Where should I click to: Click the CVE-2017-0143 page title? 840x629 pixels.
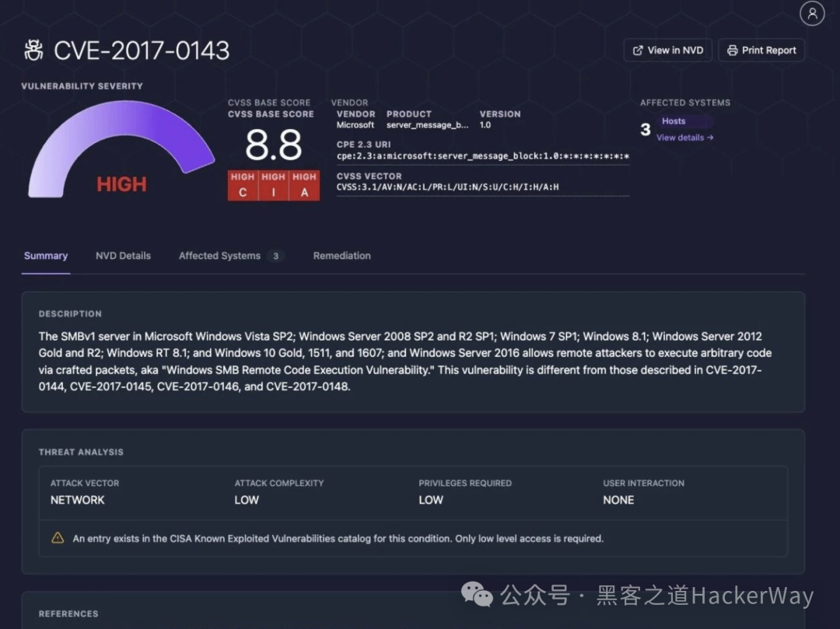click(142, 51)
